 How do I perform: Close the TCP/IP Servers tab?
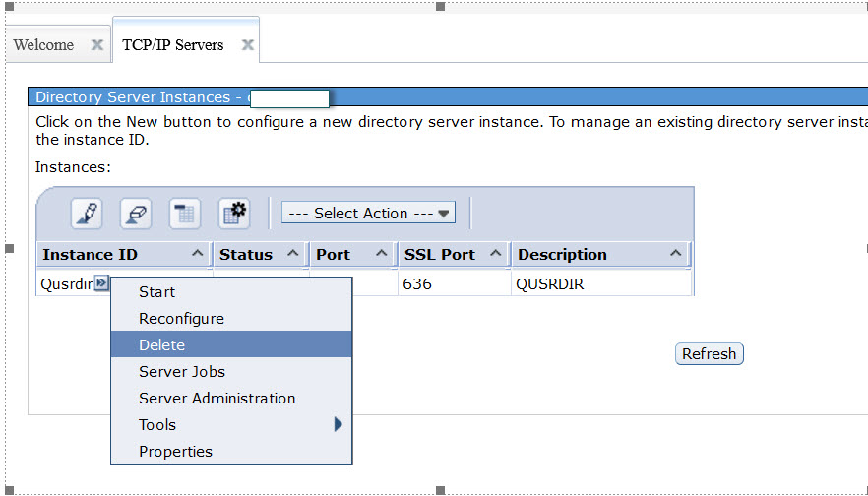point(248,45)
